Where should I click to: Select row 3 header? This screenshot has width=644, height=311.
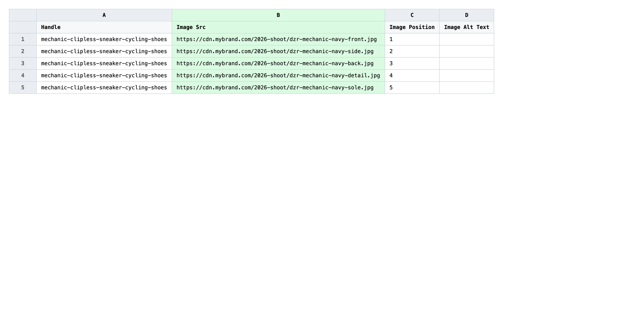(x=23, y=64)
